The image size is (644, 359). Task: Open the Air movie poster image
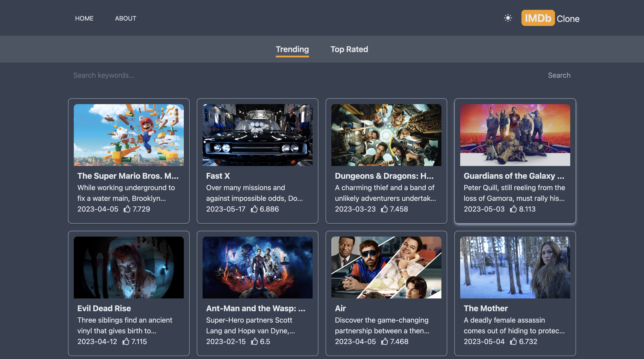coord(386,267)
